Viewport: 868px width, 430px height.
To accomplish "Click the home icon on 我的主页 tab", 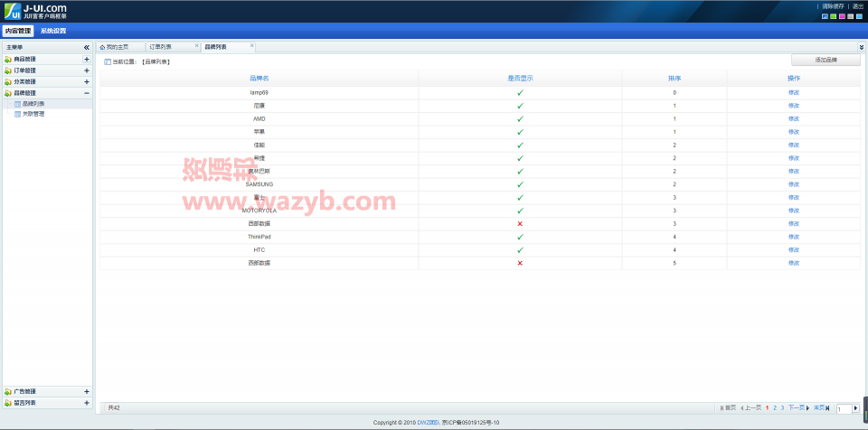I will coord(102,47).
